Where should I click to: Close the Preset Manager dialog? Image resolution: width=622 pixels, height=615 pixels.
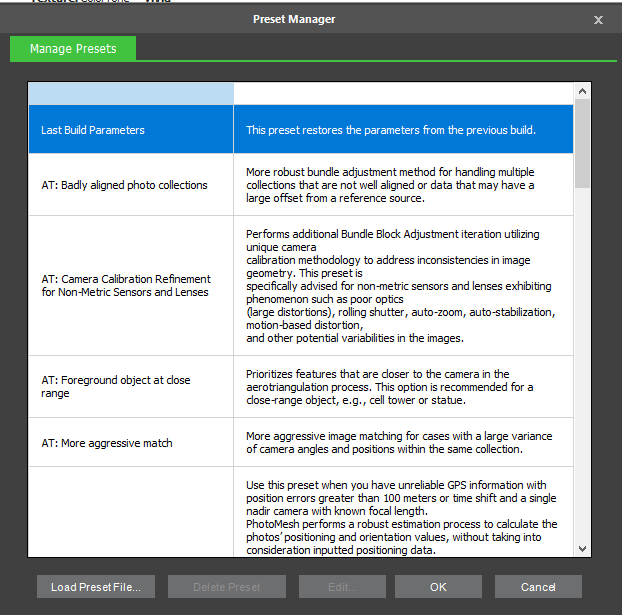[598, 19]
